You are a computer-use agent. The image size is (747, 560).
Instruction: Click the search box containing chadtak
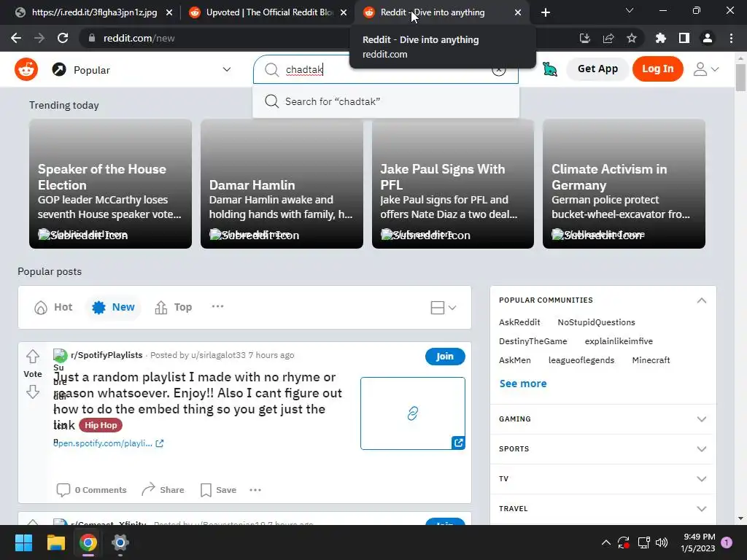385,69
